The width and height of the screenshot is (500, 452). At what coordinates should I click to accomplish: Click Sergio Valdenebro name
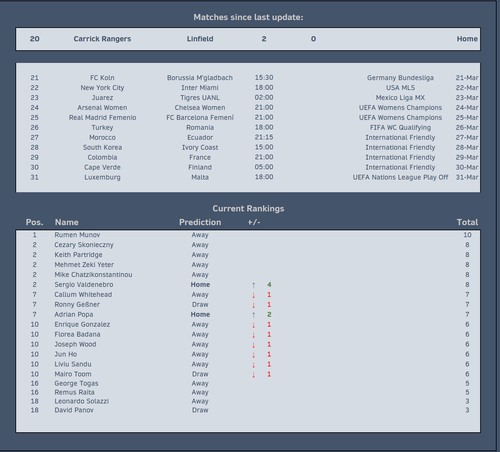[84, 285]
